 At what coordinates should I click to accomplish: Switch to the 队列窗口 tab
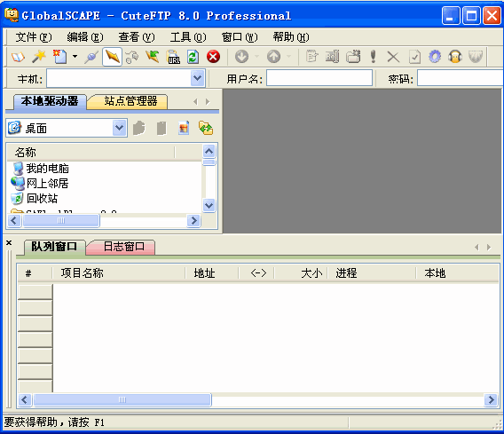tap(54, 247)
